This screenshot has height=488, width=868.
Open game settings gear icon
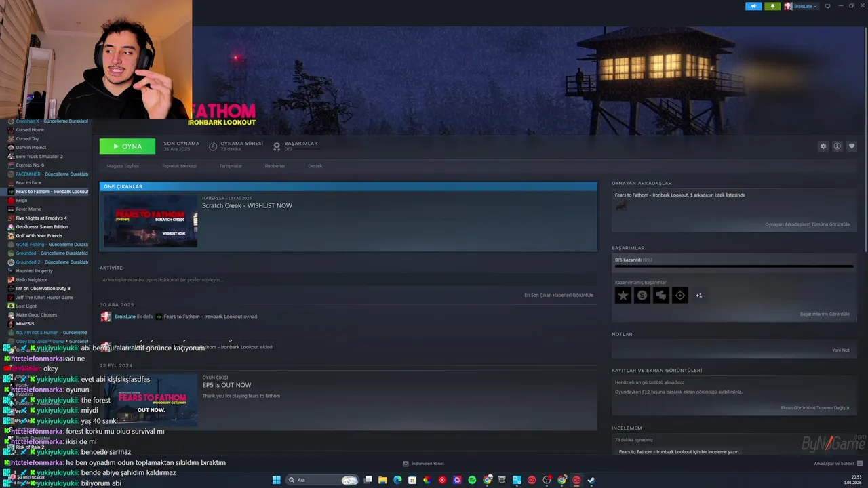click(x=823, y=146)
